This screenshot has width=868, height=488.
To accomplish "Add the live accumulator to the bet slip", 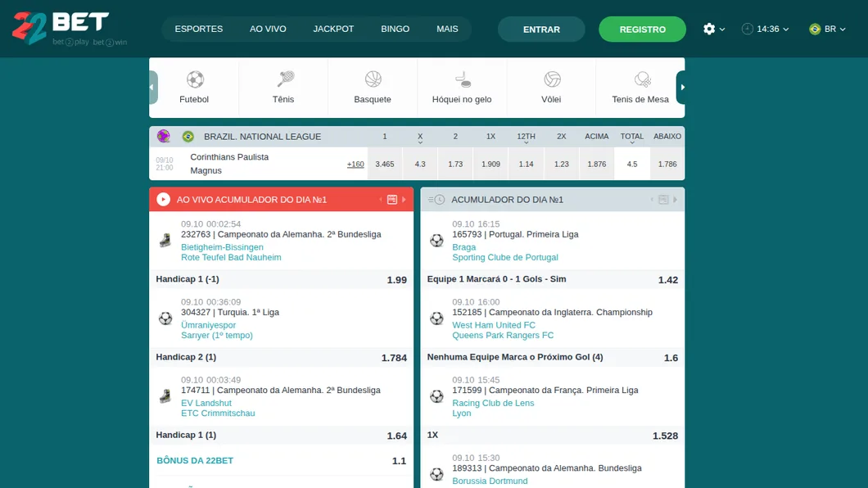I will [392, 199].
